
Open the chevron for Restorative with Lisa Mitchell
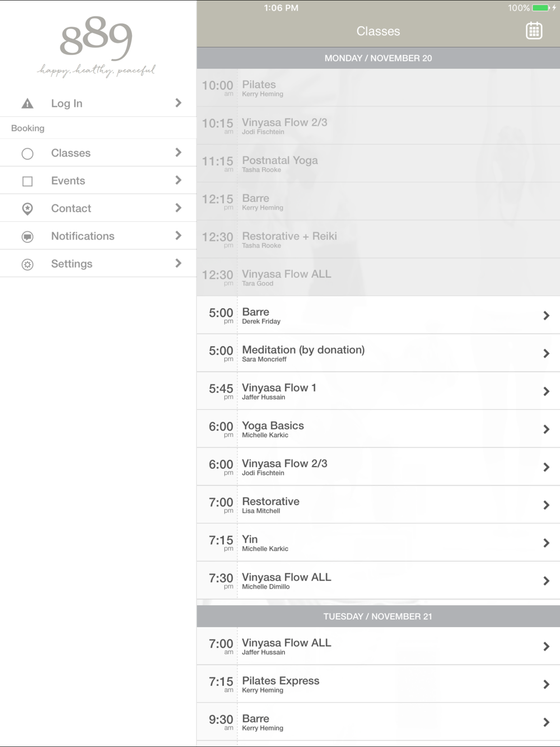546,505
